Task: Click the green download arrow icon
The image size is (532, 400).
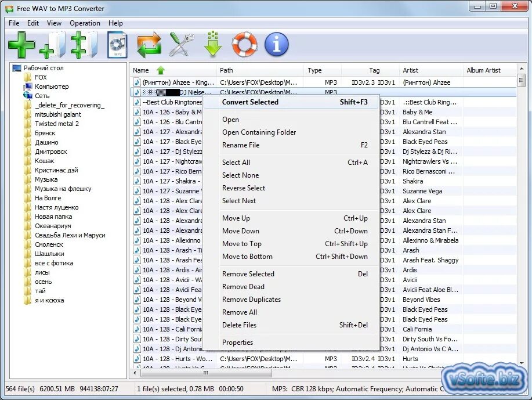Action: 213,44
